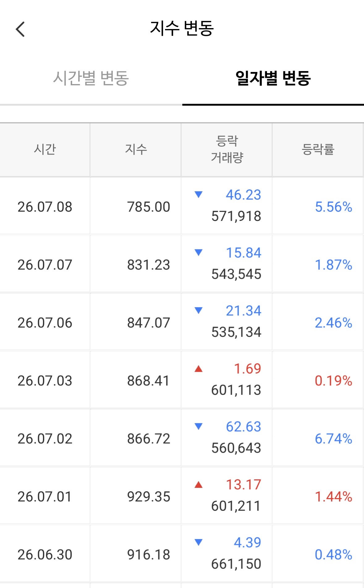The height and width of the screenshot is (588, 364).
Task: Select the index value 868.41
Action: click(x=148, y=381)
